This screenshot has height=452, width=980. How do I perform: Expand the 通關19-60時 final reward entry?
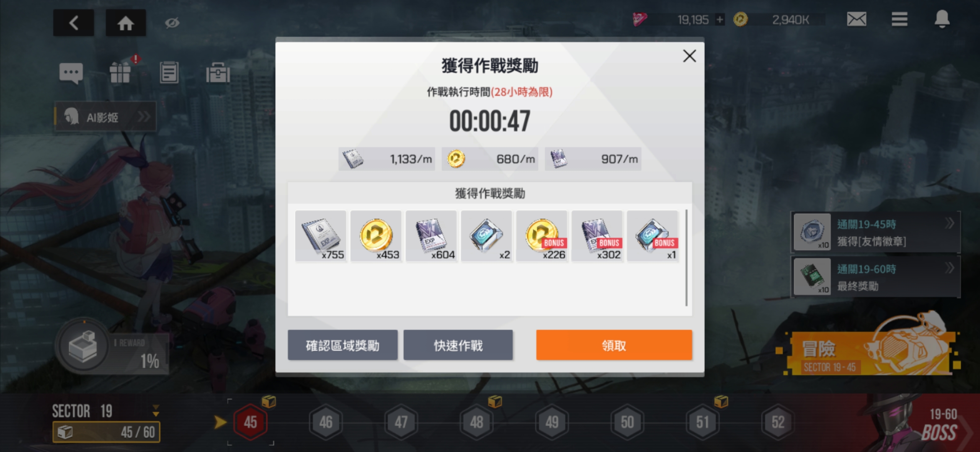tap(875, 277)
